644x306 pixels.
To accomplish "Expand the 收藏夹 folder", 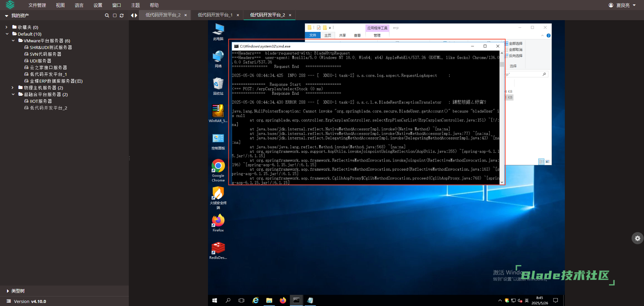I will (6, 27).
